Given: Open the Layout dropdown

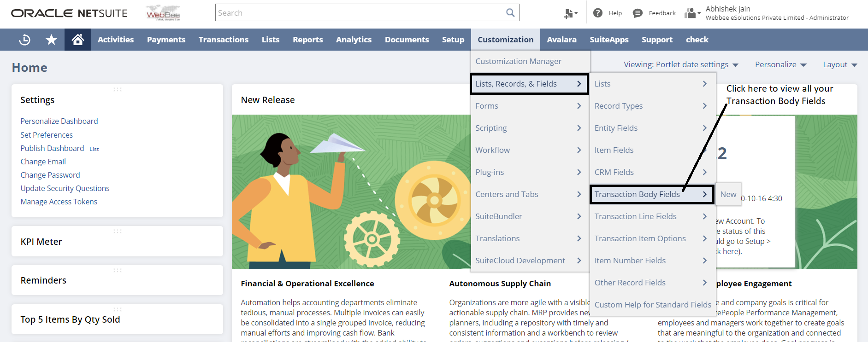Looking at the screenshot, I should pyautogui.click(x=840, y=64).
